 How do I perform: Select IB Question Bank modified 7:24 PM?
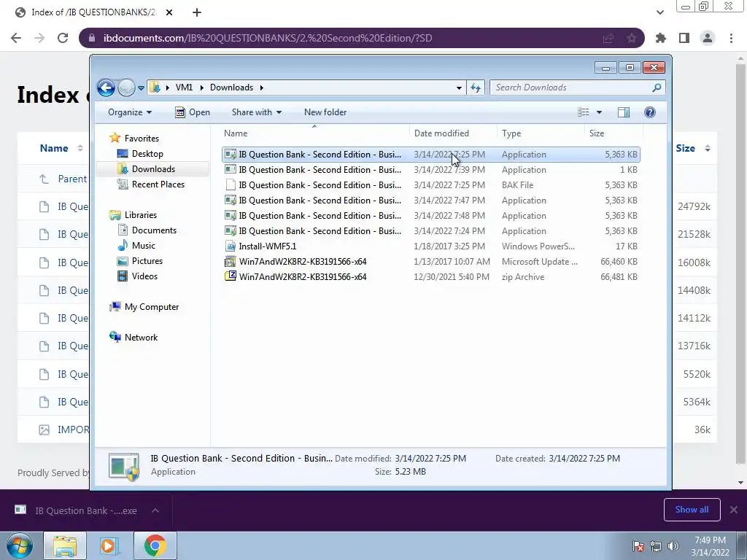(431, 231)
